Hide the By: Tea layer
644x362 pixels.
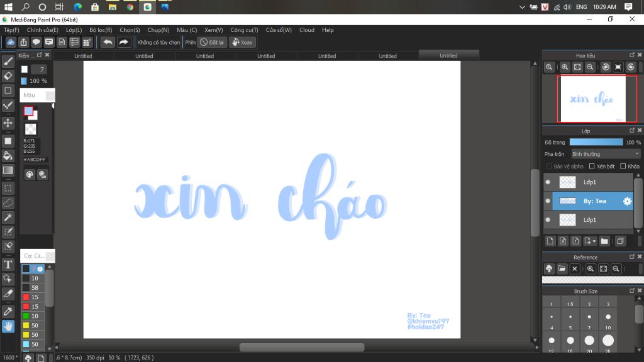548,201
